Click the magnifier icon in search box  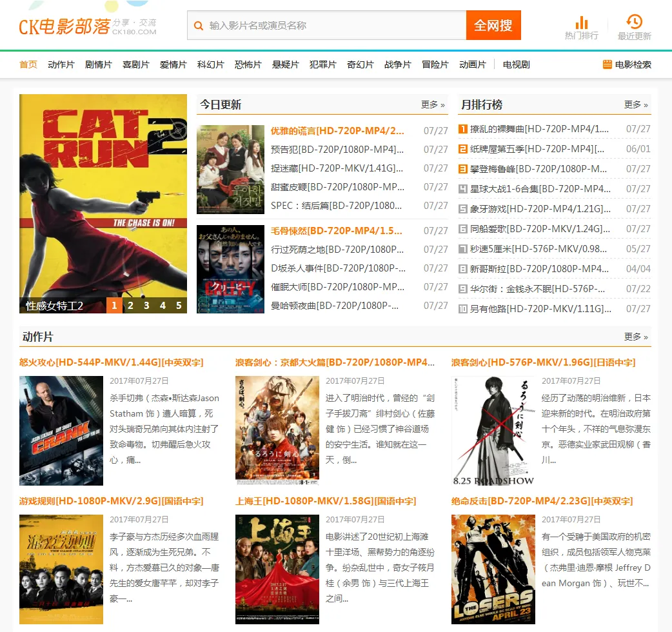199,26
